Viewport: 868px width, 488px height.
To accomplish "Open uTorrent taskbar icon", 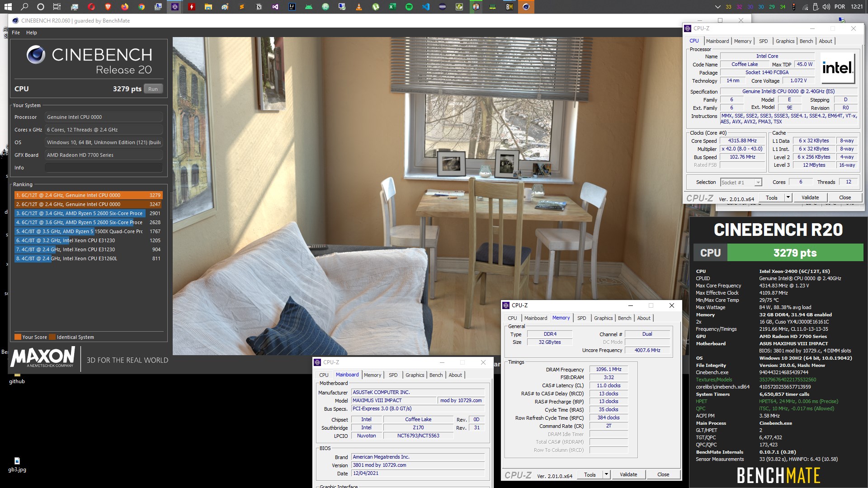I will pyautogui.click(x=376, y=7).
